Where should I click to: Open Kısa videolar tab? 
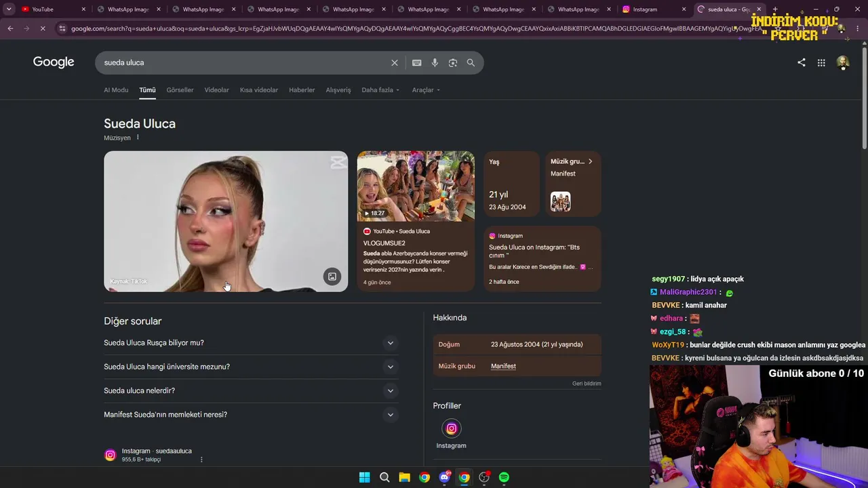coord(259,90)
